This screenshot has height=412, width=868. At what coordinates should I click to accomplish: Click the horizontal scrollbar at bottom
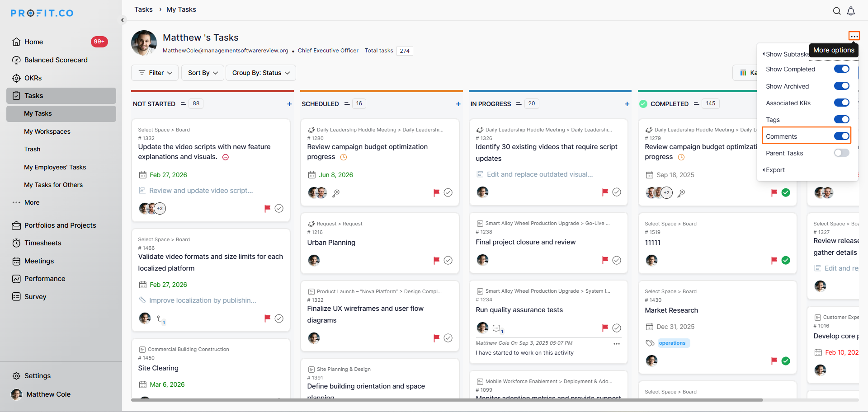[447, 400]
